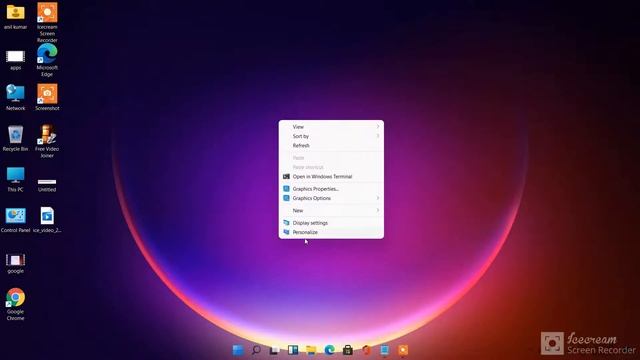Choose Personalize from context menu
The height and width of the screenshot is (360, 640).
(x=331, y=232)
